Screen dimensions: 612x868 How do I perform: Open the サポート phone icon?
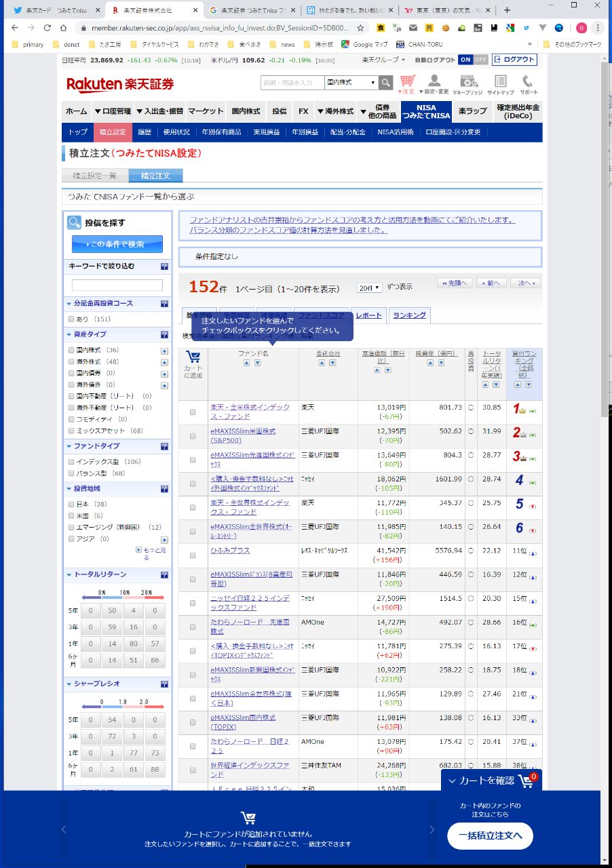pos(529,84)
